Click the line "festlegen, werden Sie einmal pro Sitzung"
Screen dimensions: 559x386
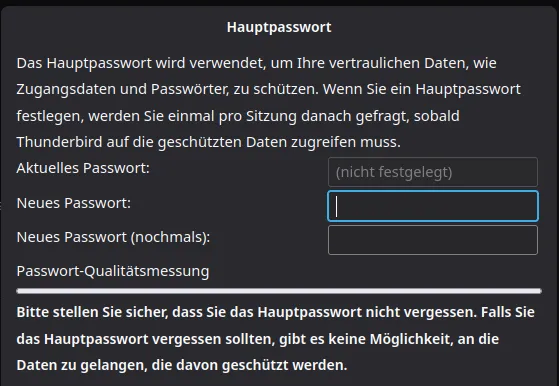238,116
